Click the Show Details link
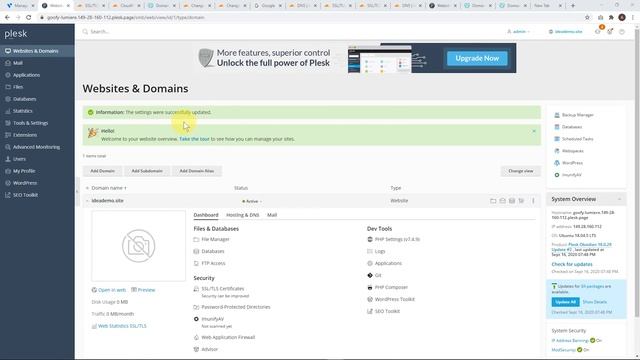This screenshot has width=640, height=360. (x=594, y=302)
